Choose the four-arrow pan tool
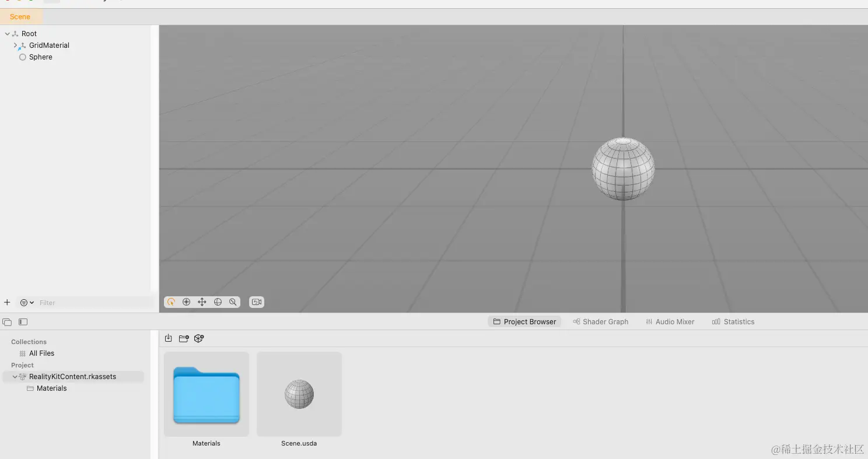 click(x=202, y=302)
